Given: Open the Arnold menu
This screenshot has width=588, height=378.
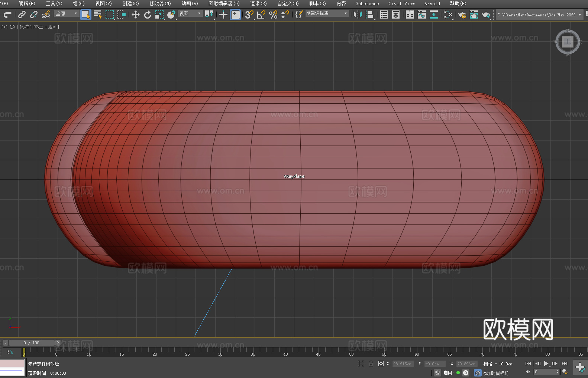Looking at the screenshot, I should (432, 3).
